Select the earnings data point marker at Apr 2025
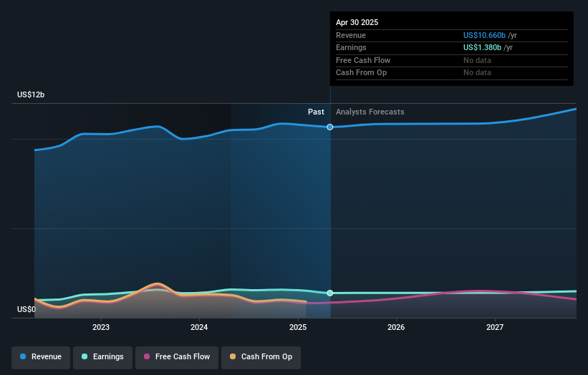The width and height of the screenshot is (588, 375). pyautogui.click(x=330, y=293)
